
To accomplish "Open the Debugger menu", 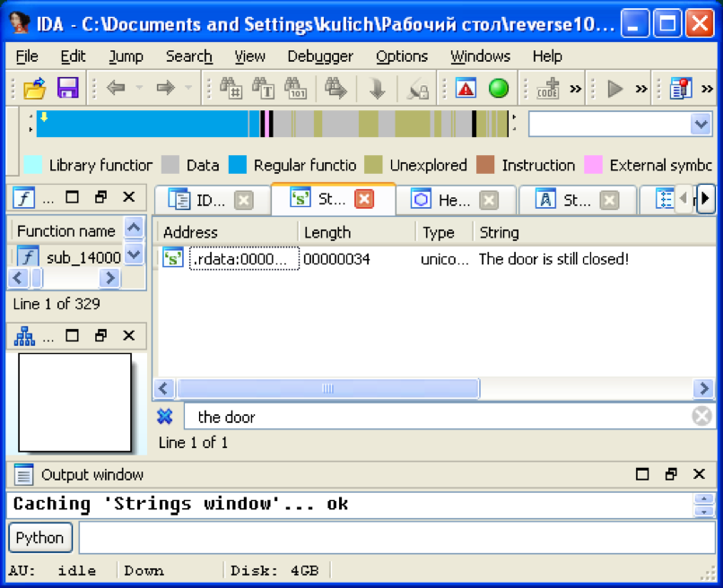I will pyautogui.click(x=320, y=56).
